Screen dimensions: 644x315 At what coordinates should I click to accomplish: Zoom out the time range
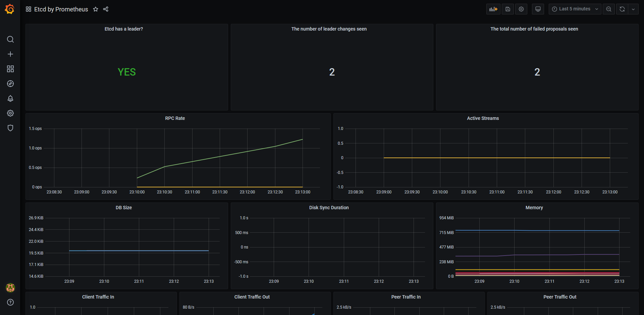(x=609, y=9)
